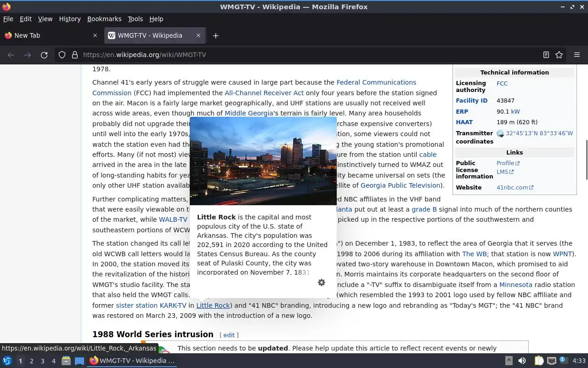Reload the current Wikipedia page
Image resolution: width=588 pixels, height=368 pixels.
(44, 55)
